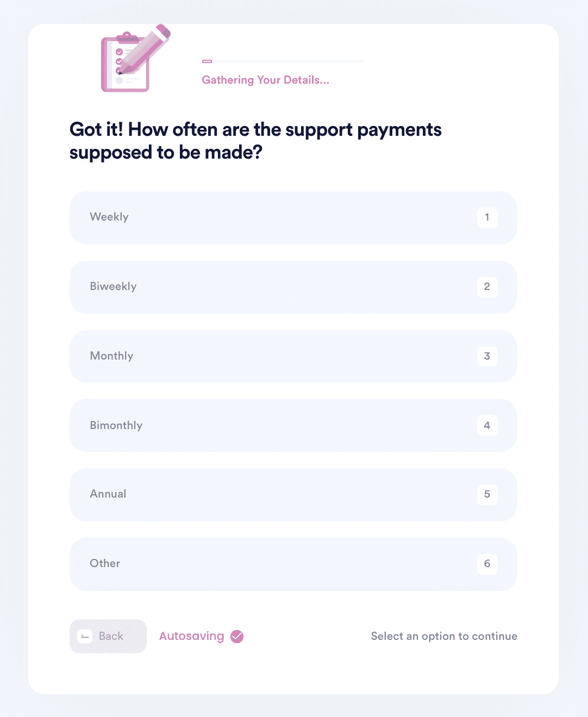Click the number 5 shortcut badge
Image resolution: width=588 pixels, height=717 pixels.
coord(487,494)
